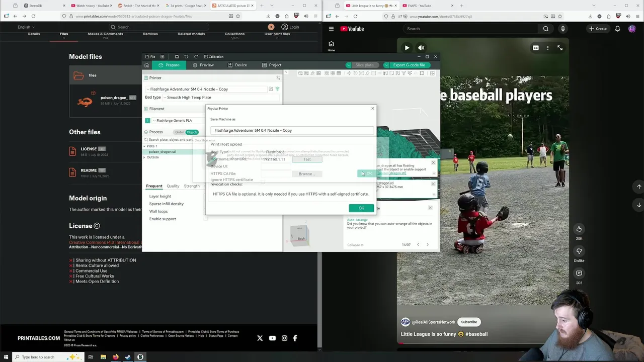The image size is (644, 362).
Task: Open Printables X social icon
Action: [x=260, y=338]
